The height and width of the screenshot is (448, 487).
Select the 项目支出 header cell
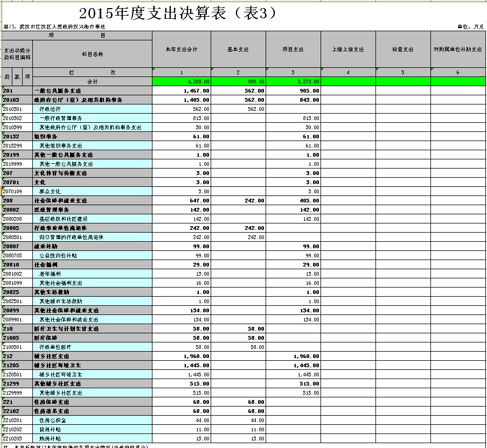[293, 50]
